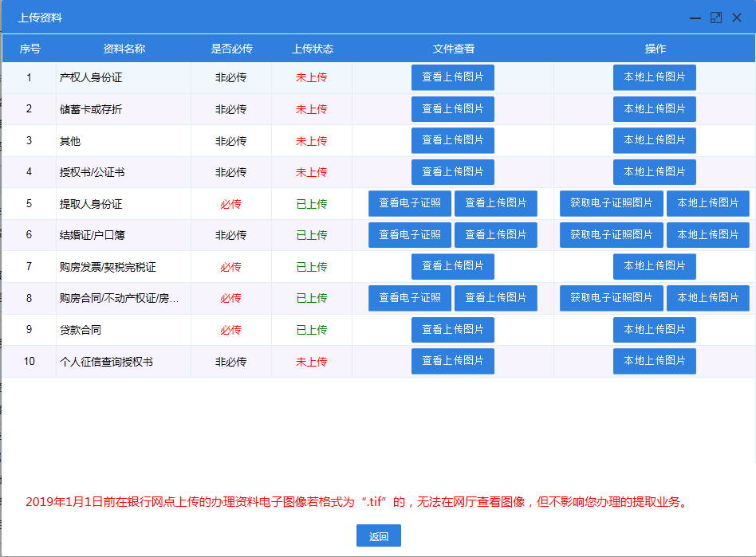本地上传购房合同图片
Viewport: 756px width, 557px height.
click(x=707, y=298)
